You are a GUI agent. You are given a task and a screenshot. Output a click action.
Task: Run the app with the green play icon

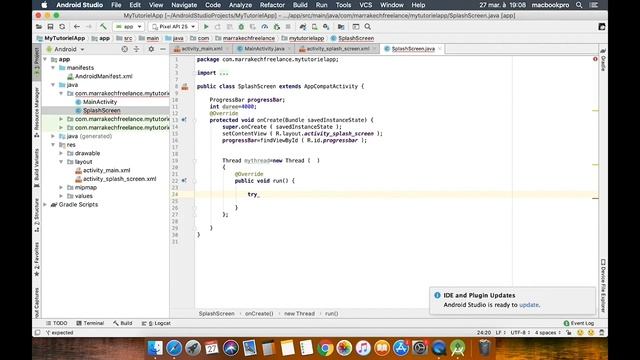(x=206, y=27)
